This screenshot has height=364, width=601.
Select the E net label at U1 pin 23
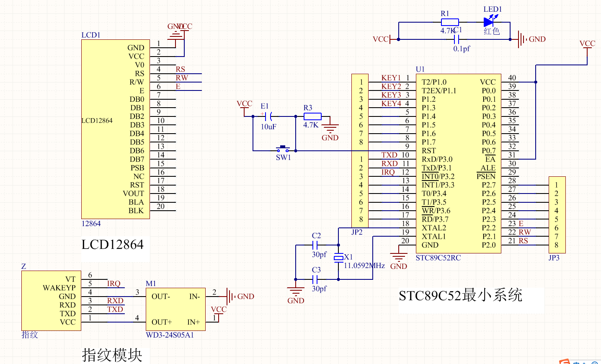521,224
